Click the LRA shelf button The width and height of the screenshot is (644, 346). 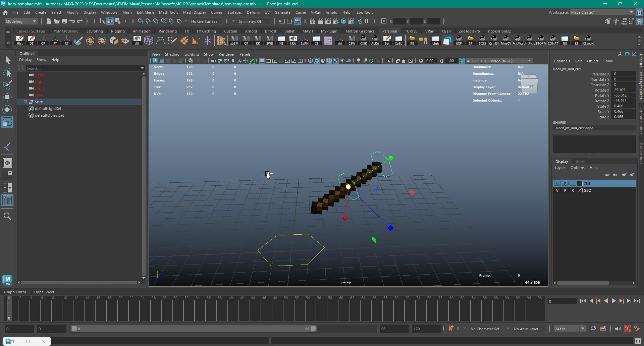click(293, 40)
